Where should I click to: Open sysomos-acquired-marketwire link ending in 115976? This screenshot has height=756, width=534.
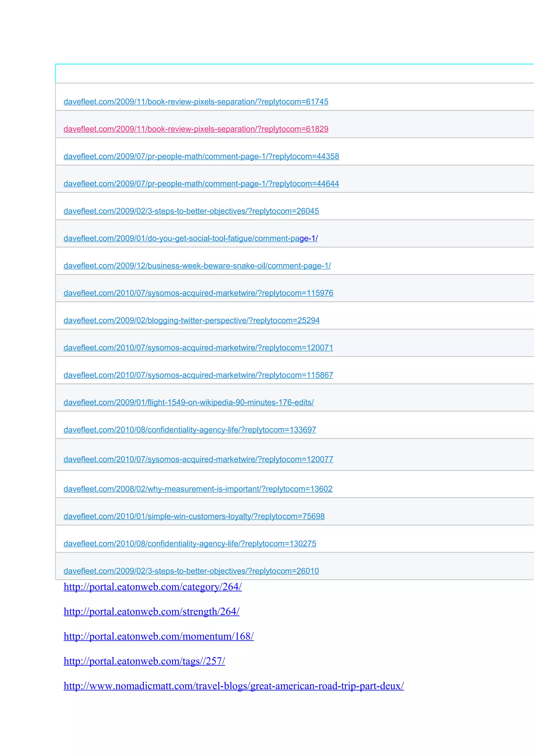[198, 293]
